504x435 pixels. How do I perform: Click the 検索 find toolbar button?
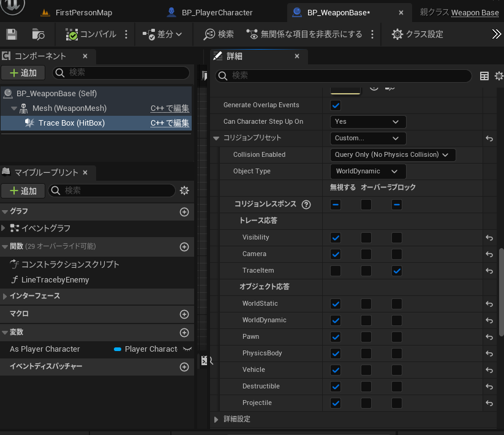click(219, 34)
